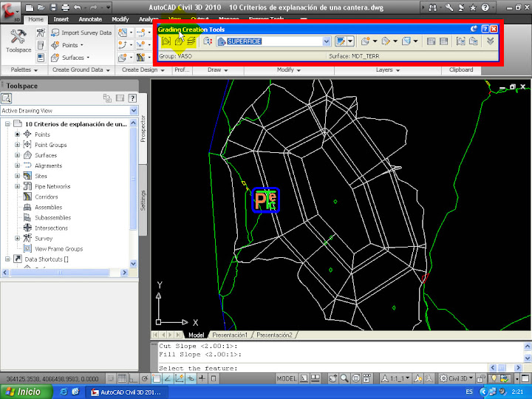The width and height of the screenshot is (532, 399).
Task: Expand the Surfaces tree node
Action: 17,155
